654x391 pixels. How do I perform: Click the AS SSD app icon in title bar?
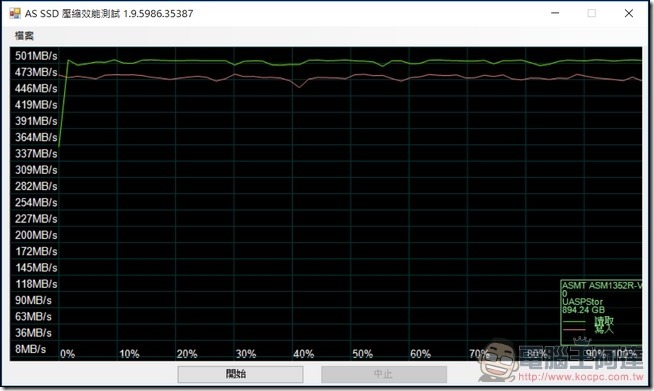coord(15,13)
